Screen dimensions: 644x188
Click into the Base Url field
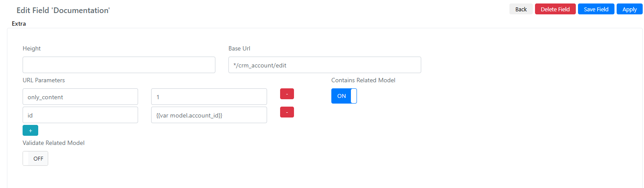click(x=325, y=65)
